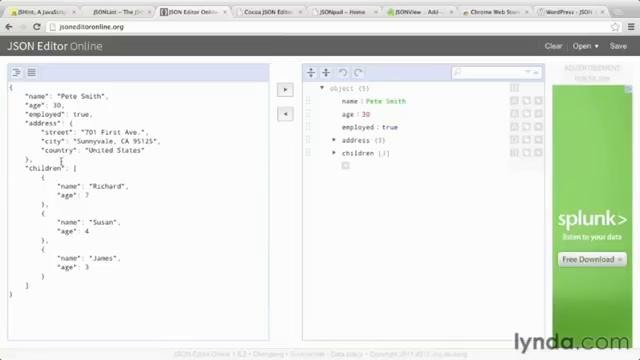Duplicate the employed field

(x=527, y=127)
